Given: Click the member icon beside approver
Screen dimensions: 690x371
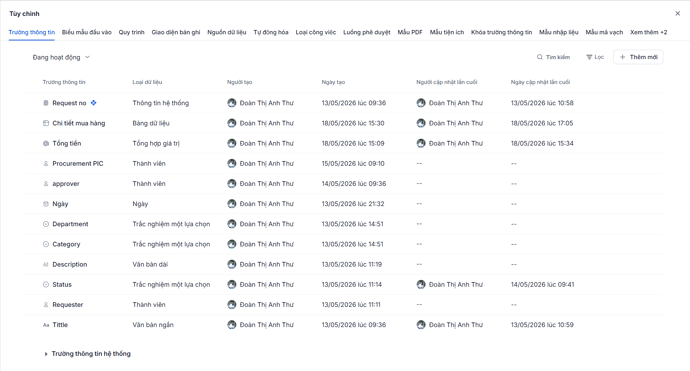Looking at the screenshot, I should pyautogui.click(x=46, y=184).
